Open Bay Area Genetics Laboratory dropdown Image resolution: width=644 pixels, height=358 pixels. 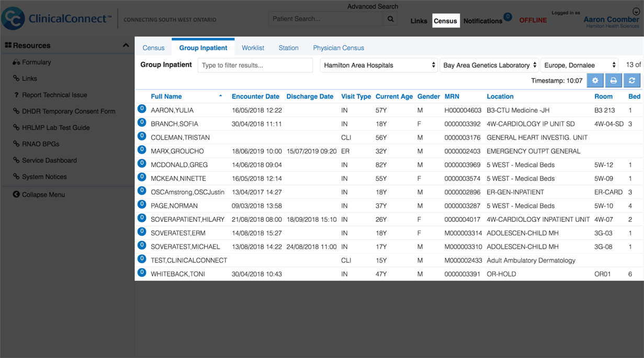coord(489,65)
